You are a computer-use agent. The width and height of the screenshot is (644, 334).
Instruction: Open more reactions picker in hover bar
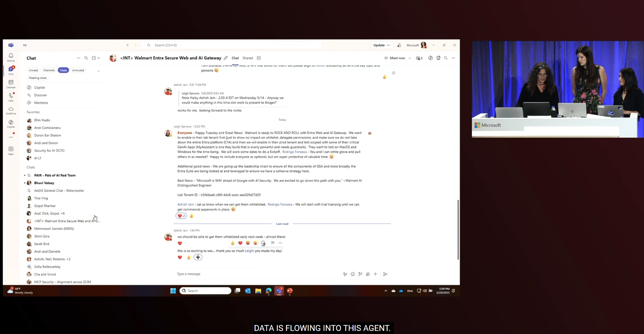click(263, 243)
